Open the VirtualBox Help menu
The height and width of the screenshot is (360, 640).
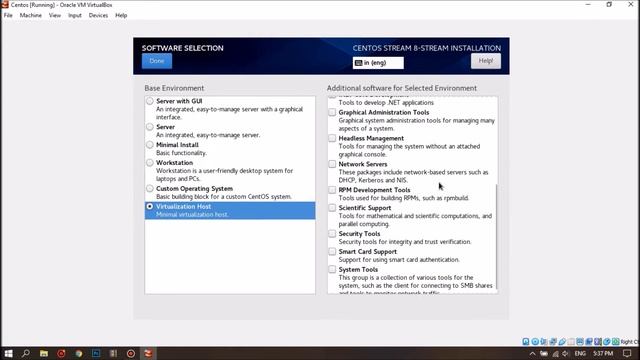click(121, 15)
